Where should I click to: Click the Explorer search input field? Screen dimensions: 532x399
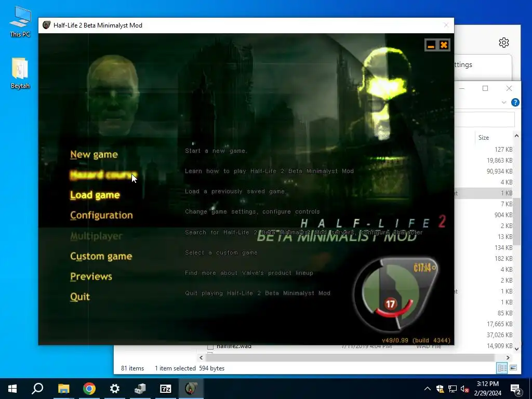pos(485,120)
